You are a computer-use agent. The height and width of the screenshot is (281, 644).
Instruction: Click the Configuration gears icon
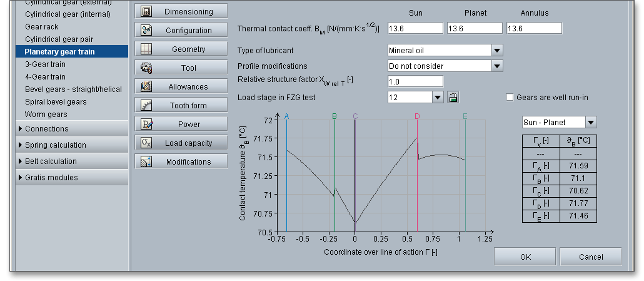[x=147, y=30]
